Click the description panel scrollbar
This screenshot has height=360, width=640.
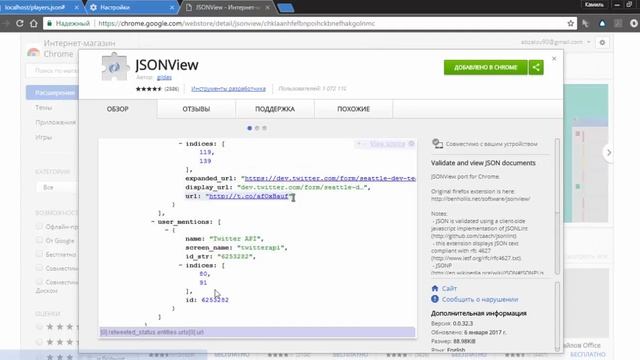pyautogui.click(x=557, y=206)
